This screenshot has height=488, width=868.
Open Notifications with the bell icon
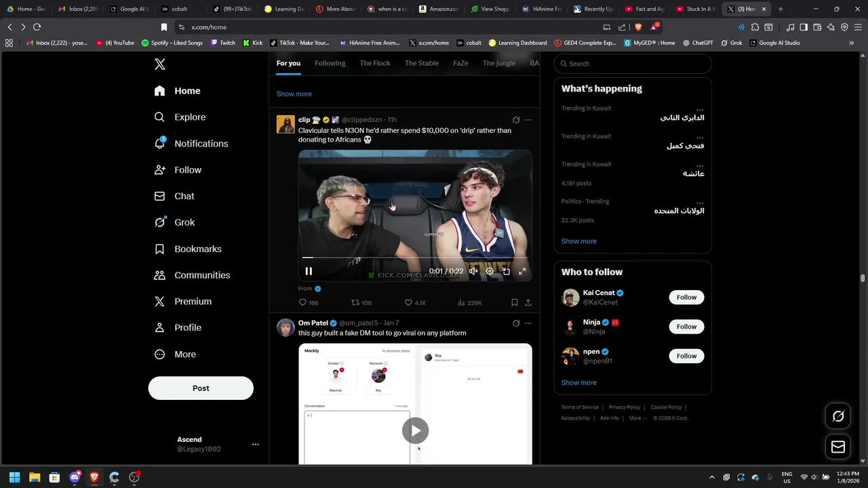pyautogui.click(x=191, y=144)
